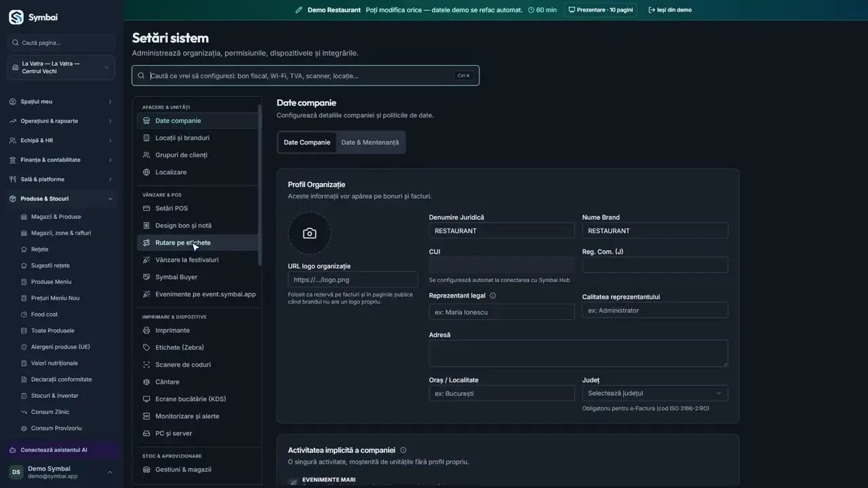
Task: Click the Sală & platforme utensils icon
Action: 14,180
